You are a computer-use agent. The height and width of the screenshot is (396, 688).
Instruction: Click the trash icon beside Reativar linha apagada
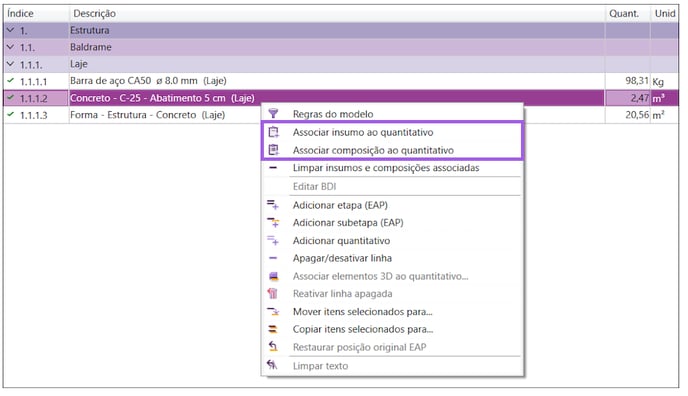click(273, 293)
